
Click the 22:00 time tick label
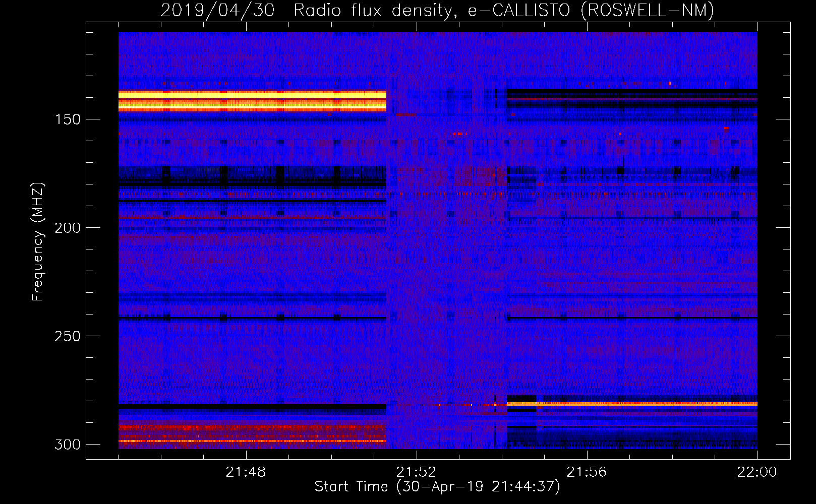click(x=757, y=472)
